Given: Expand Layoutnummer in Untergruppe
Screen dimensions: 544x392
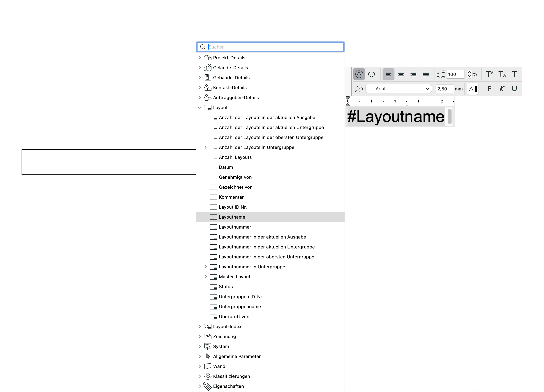Looking at the screenshot, I should (206, 267).
